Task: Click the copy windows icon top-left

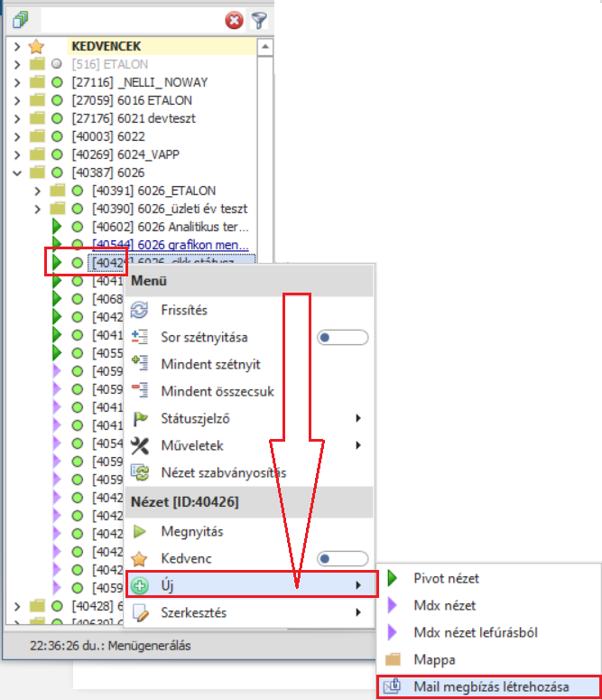Action: click(21, 20)
